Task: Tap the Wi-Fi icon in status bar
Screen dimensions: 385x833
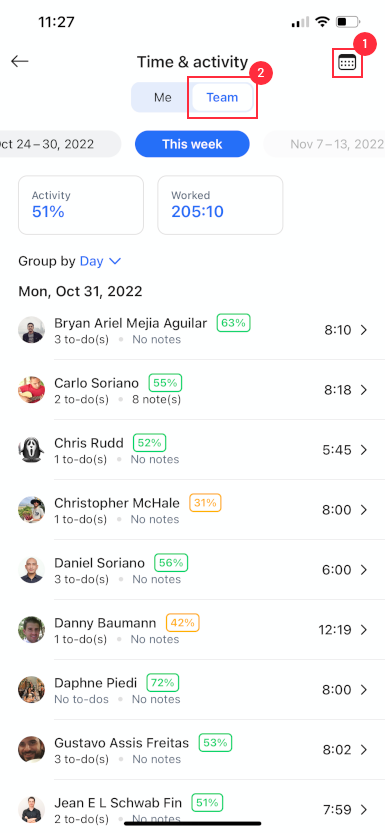Action: (322, 22)
